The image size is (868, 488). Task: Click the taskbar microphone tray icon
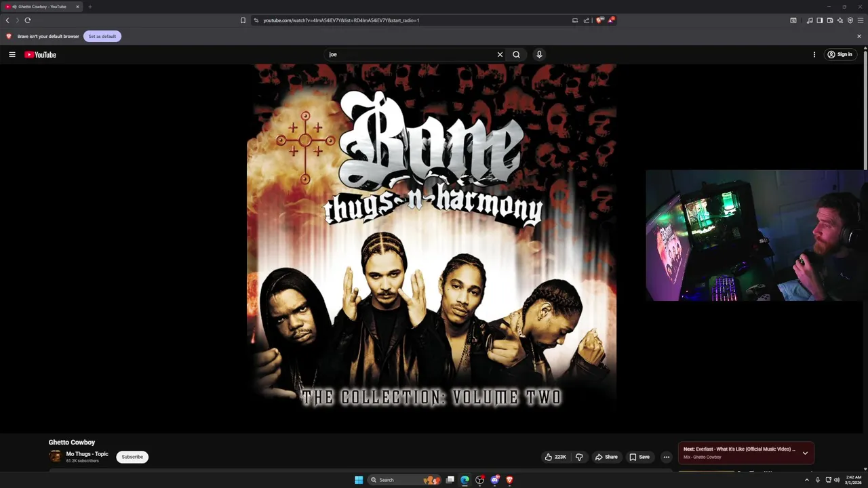point(818,480)
